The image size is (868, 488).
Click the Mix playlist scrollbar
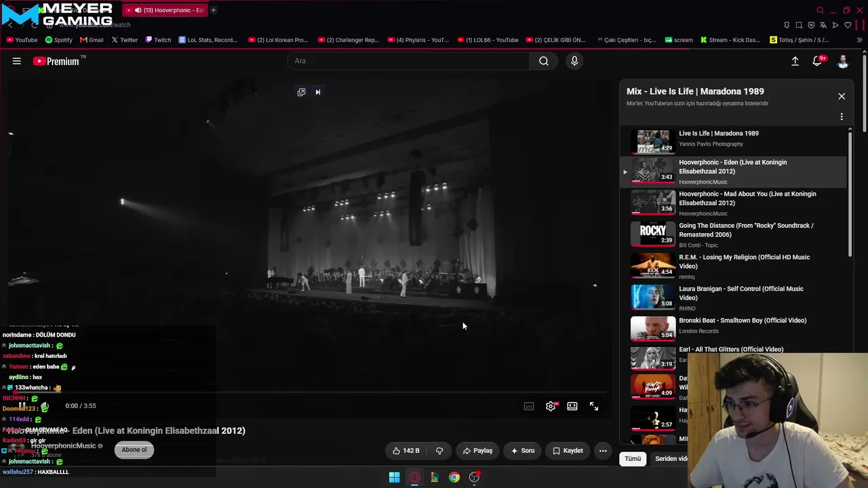click(x=850, y=195)
